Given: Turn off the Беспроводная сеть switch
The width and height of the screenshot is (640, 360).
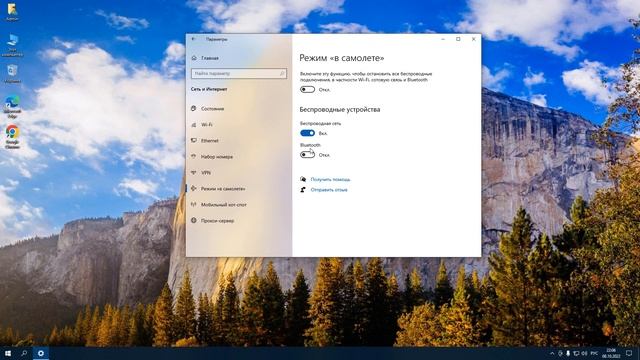Looking at the screenshot, I should click(x=307, y=133).
